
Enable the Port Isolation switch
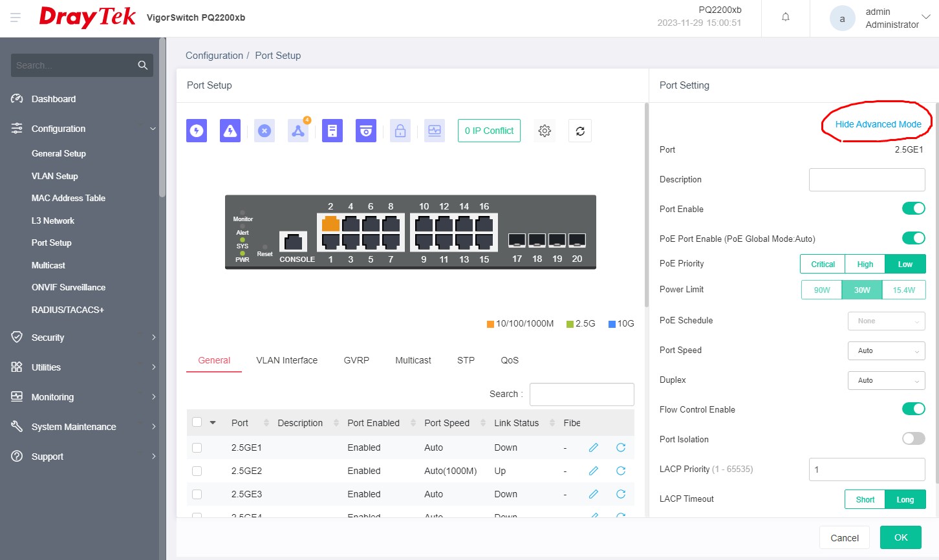coord(913,438)
